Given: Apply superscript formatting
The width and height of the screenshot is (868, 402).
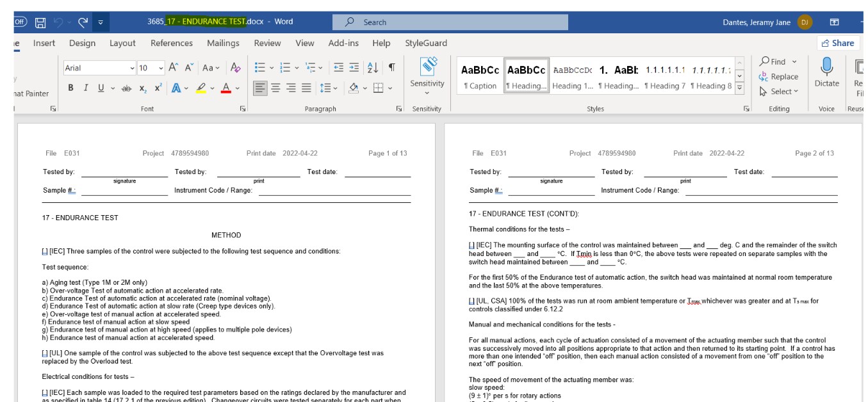Looking at the screenshot, I should click(158, 88).
